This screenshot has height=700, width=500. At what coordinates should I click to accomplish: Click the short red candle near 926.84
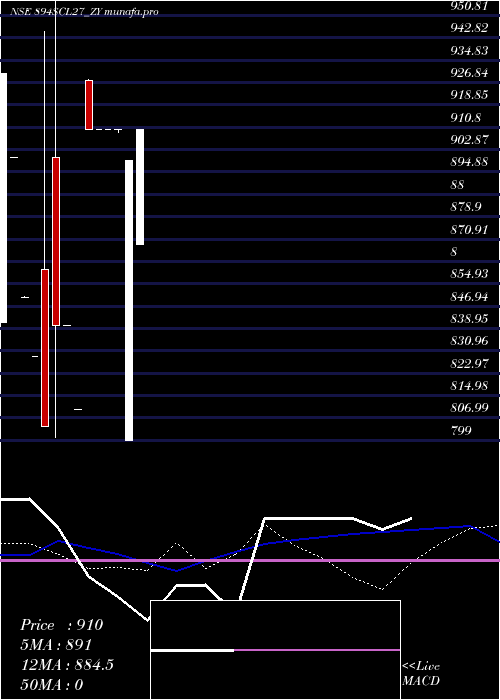click(89, 105)
